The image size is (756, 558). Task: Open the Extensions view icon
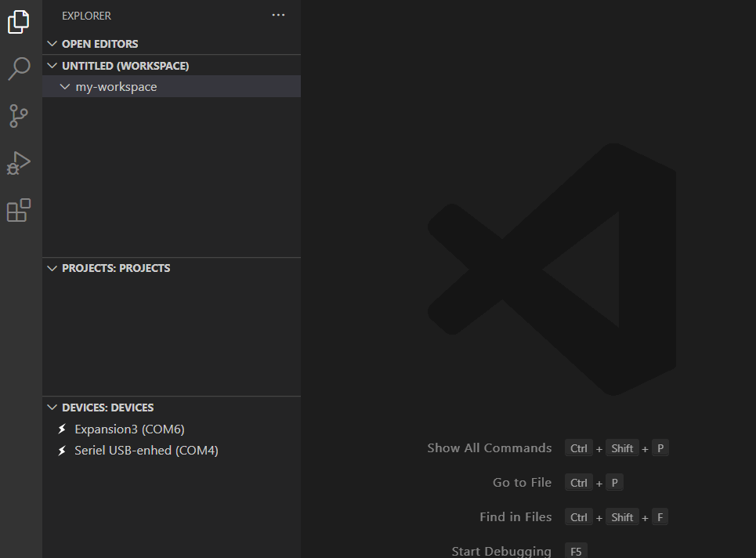click(x=19, y=210)
